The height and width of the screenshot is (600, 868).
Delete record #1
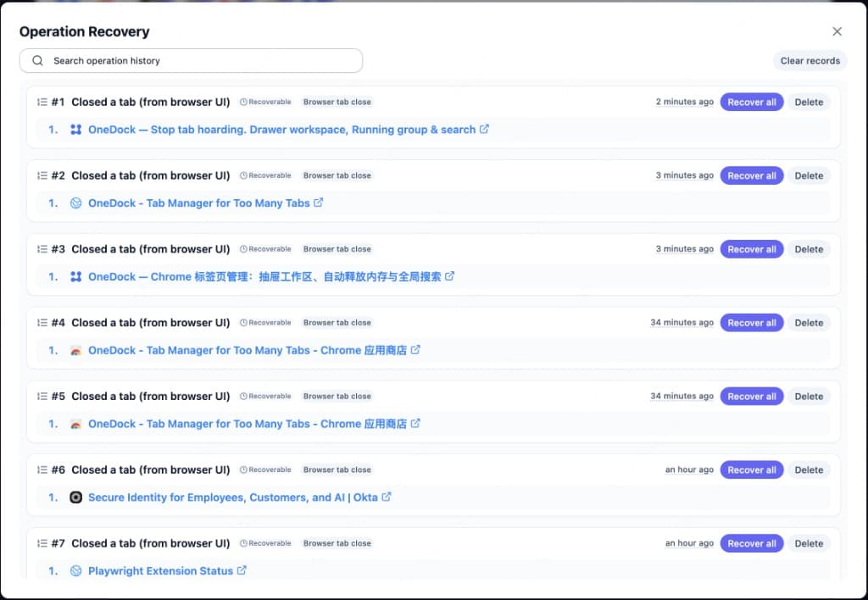click(809, 102)
